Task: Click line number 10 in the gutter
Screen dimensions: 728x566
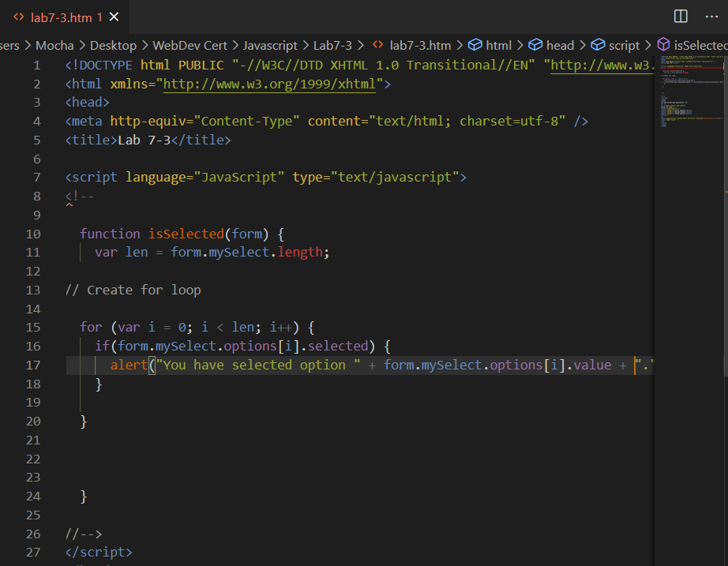Action: pos(33,234)
